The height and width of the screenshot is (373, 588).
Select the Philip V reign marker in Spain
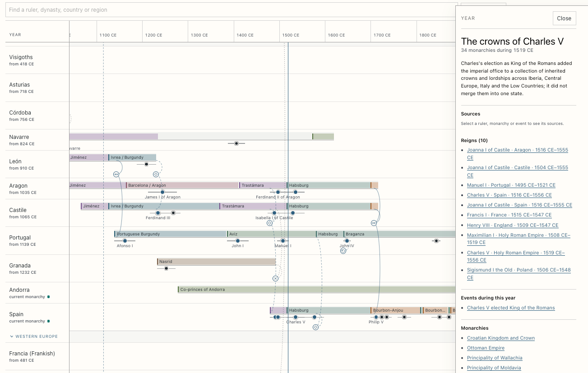coord(376,317)
